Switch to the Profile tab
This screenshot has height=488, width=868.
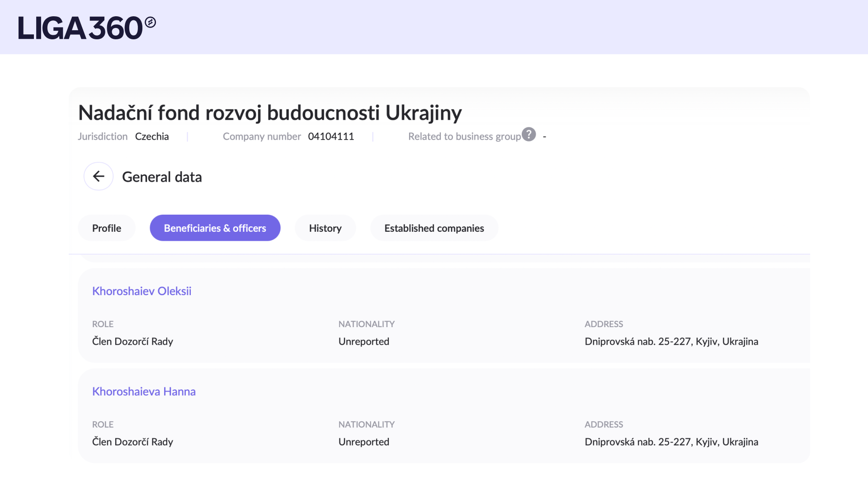pyautogui.click(x=107, y=228)
